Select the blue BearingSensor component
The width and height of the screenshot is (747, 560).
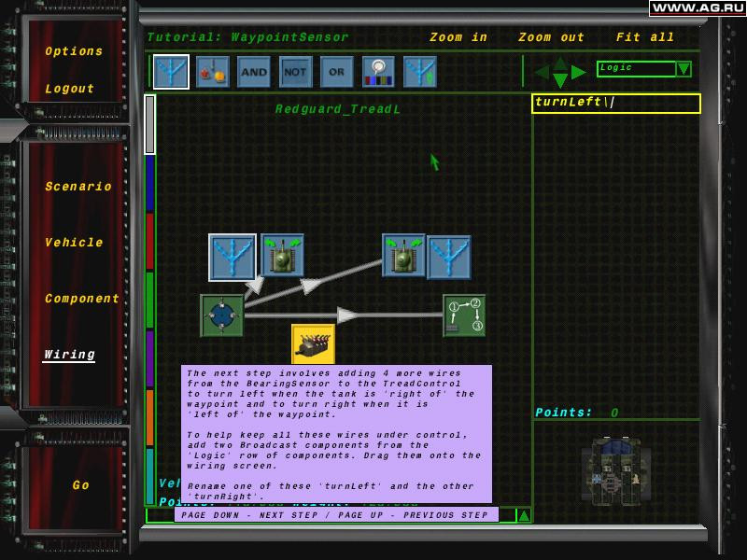click(x=222, y=315)
